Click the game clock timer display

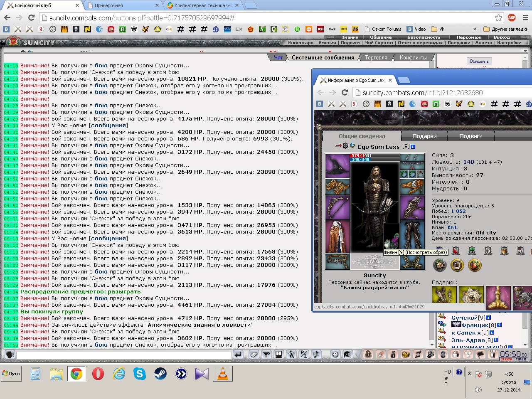point(514,355)
